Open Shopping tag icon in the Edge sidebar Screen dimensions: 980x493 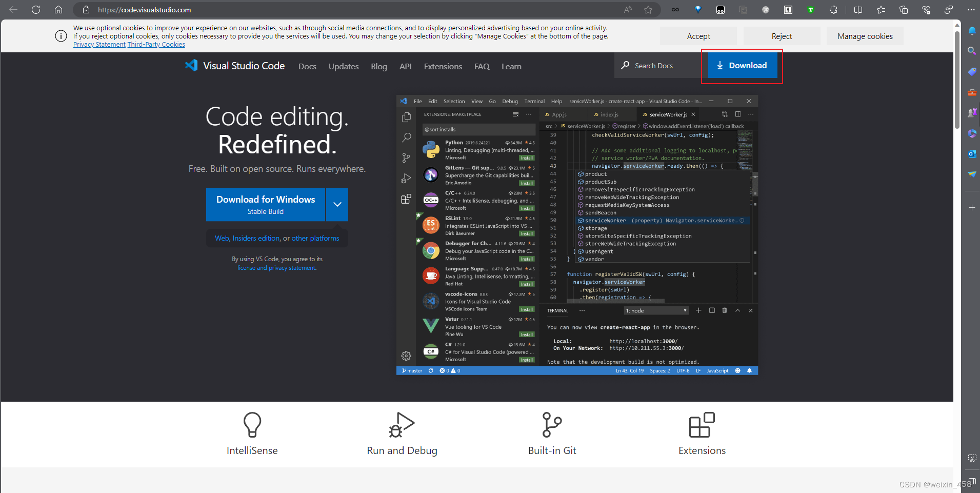click(x=972, y=72)
